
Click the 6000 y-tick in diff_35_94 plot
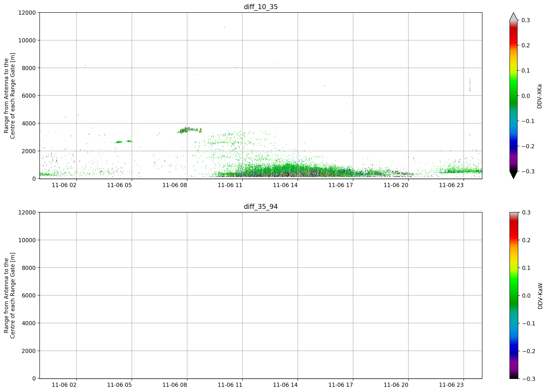tap(29, 295)
